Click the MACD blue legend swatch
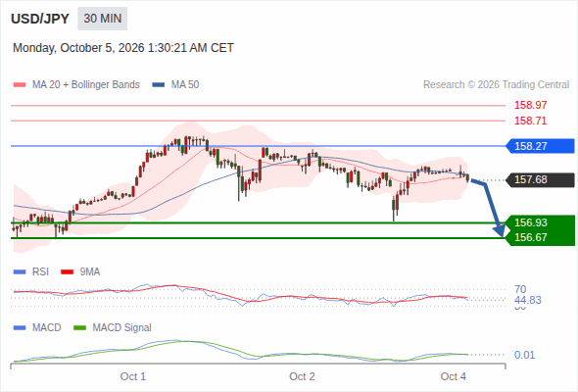 click(20, 328)
